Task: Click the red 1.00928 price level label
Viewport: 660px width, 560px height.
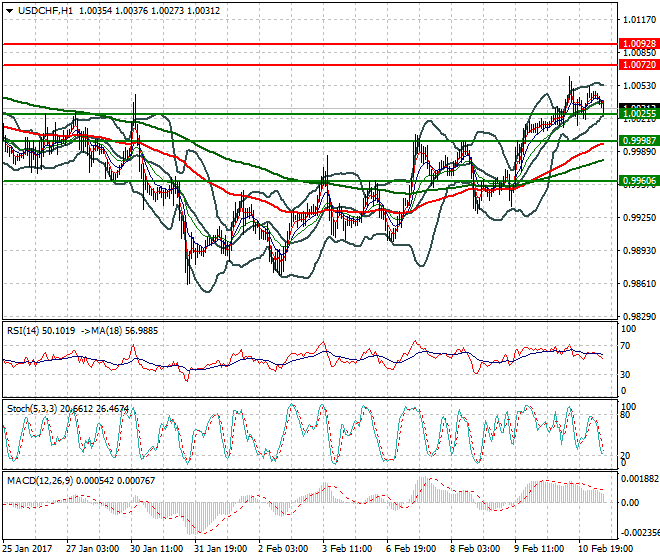Action: click(x=639, y=44)
